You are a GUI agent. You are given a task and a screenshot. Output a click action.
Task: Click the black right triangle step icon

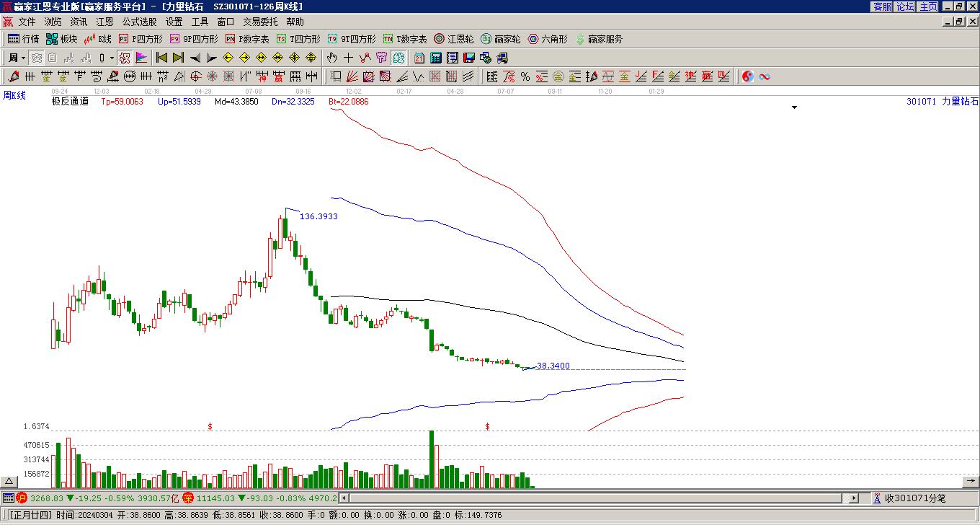210,58
